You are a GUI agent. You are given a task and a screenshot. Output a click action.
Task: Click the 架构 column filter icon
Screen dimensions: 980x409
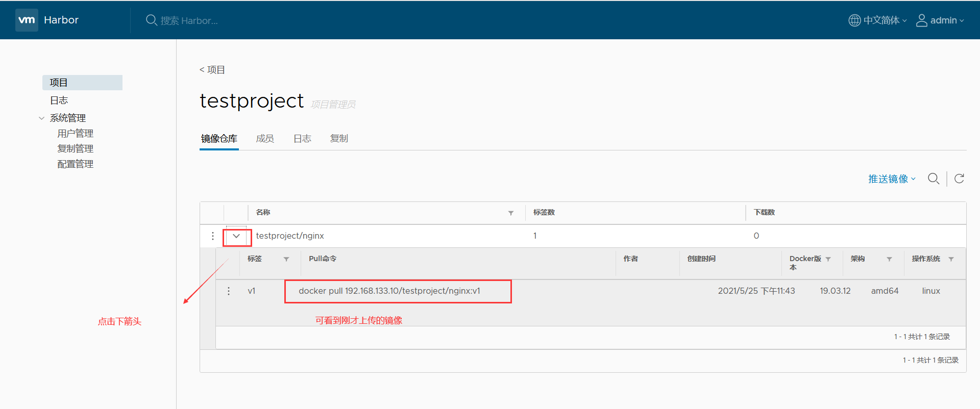[889, 260]
